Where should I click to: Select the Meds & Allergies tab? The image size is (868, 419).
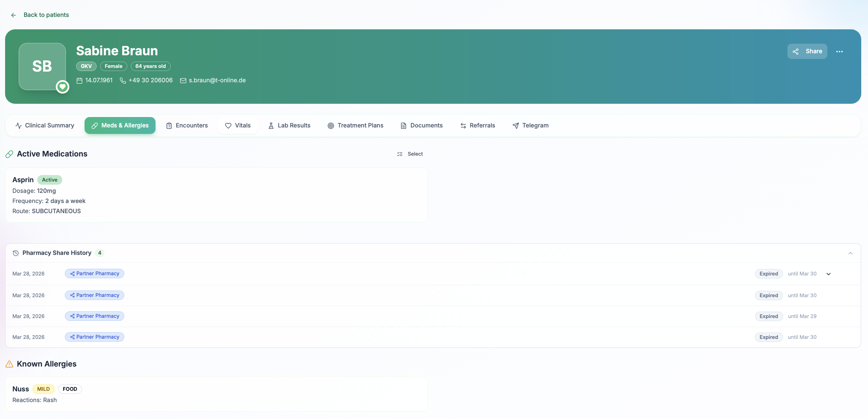coord(120,125)
